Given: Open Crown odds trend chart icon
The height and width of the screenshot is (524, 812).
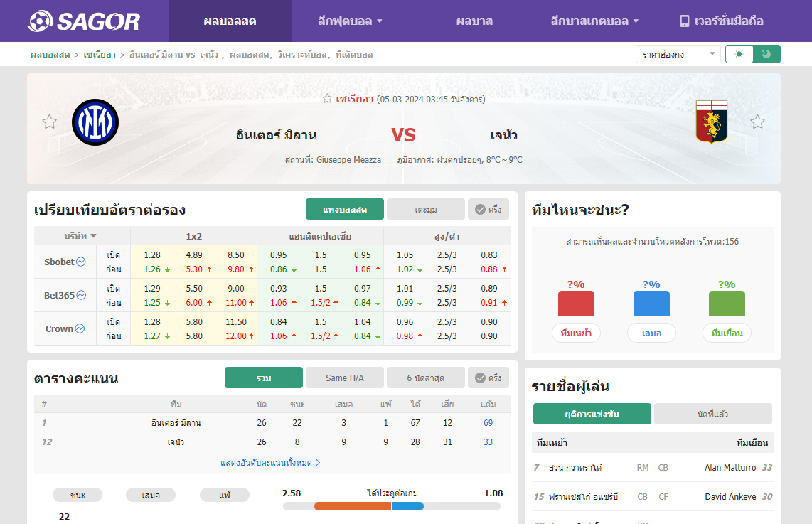Looking at the screenshot, I should [80, 328].
